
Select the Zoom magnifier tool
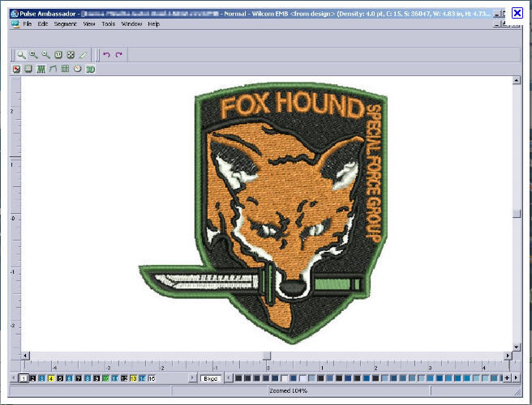coord(22,55)
